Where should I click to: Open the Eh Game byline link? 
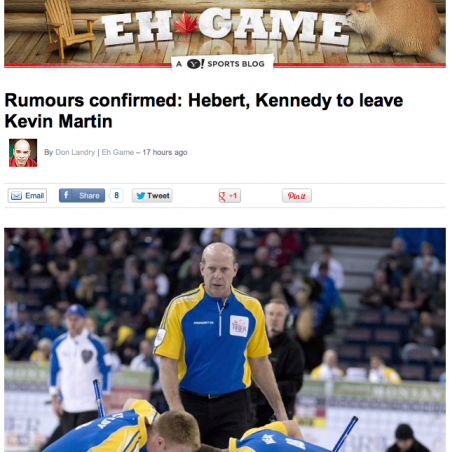pos(118,152)
